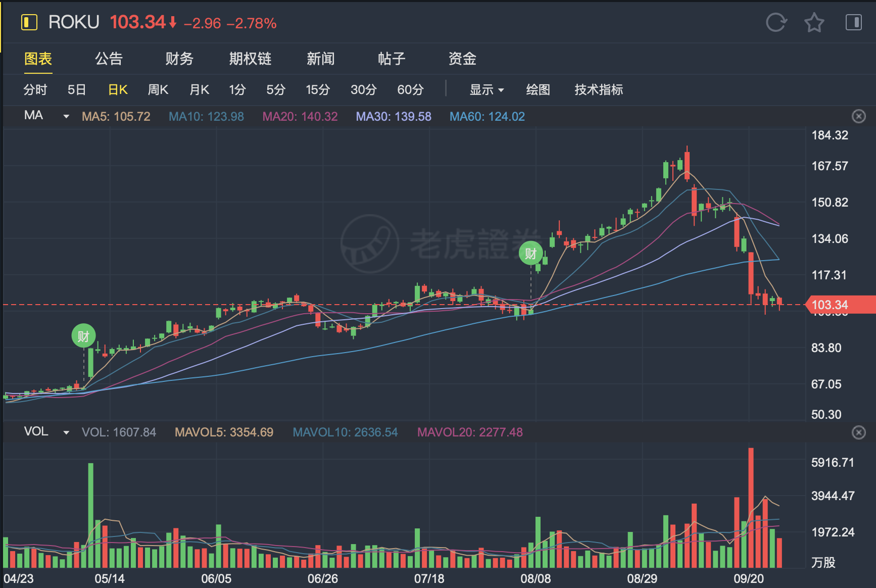Expand the VOL indicator dropdown
Viewport: 876px width, 588px height.
pos(66,432)
